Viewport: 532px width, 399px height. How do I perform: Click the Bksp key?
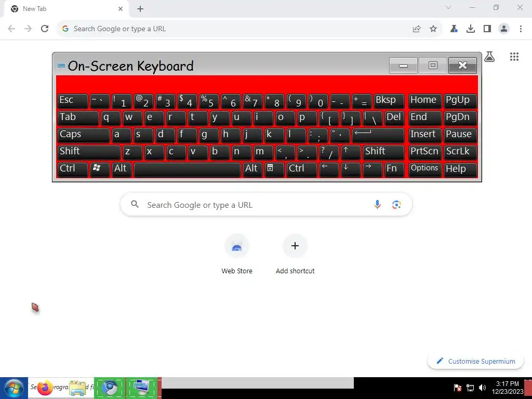coord(389,101)
